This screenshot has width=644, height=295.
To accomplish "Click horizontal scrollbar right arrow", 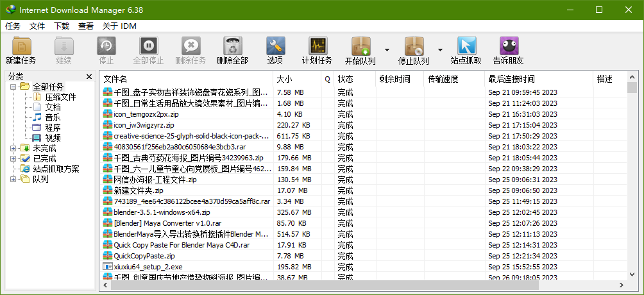I will pos(622,285).
